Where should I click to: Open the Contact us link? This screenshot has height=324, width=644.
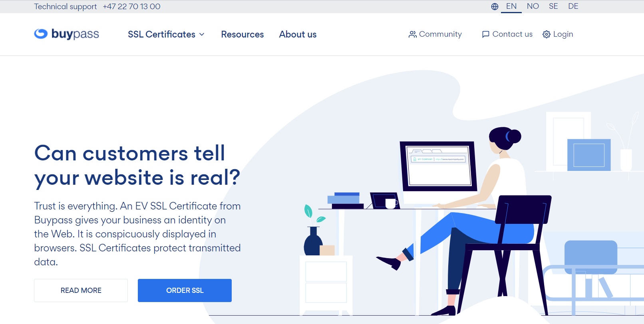click(x=512, y=34)
